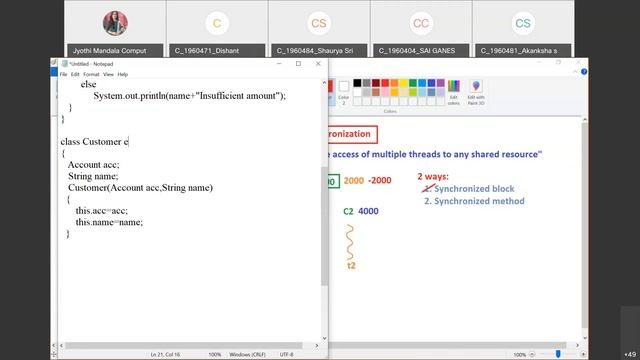Click C_1960481_Akanksha participant tile
The width and height of the screenshot is (640, 360).
click(x=523, y=29)
